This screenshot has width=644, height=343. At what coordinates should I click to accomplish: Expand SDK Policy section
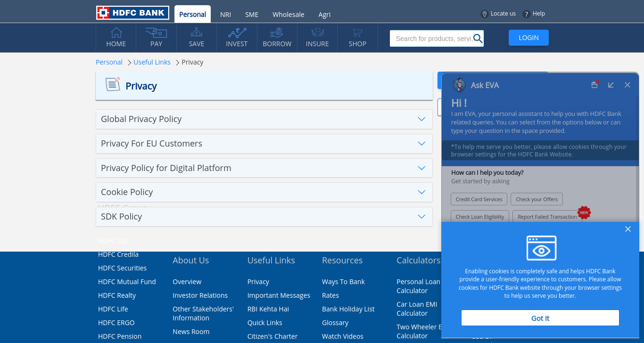click(x=264, y=217)
